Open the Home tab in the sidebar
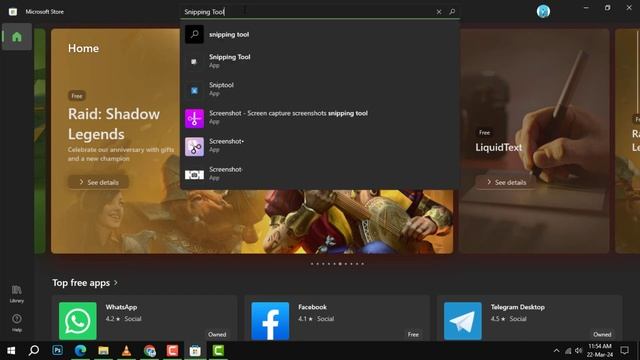The height and width of the screenshot is (360, 640). click(17, 37)
